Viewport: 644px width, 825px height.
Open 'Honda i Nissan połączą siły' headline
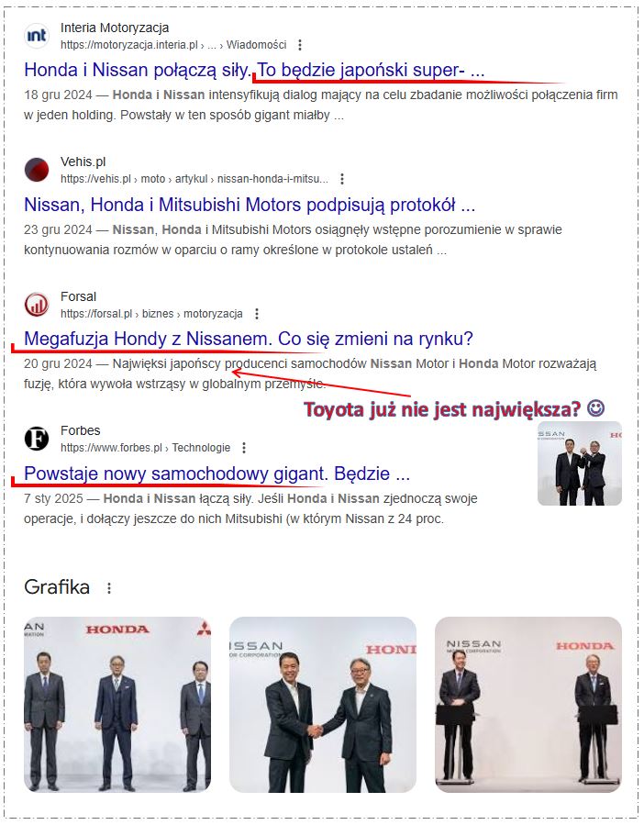(x=254, y=70)
